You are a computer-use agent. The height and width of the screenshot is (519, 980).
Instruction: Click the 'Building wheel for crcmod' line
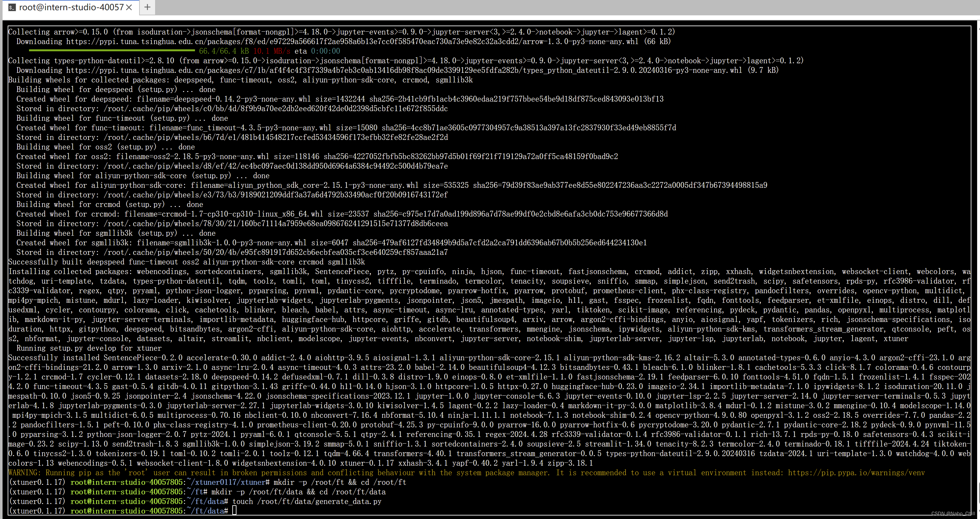click(109, 204)
